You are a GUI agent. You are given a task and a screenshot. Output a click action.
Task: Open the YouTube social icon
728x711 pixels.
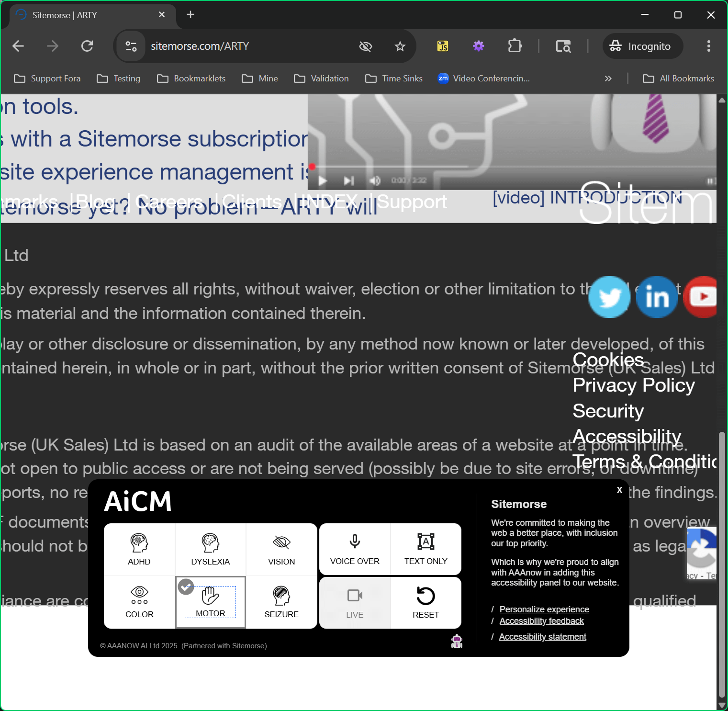pos(700,297)
